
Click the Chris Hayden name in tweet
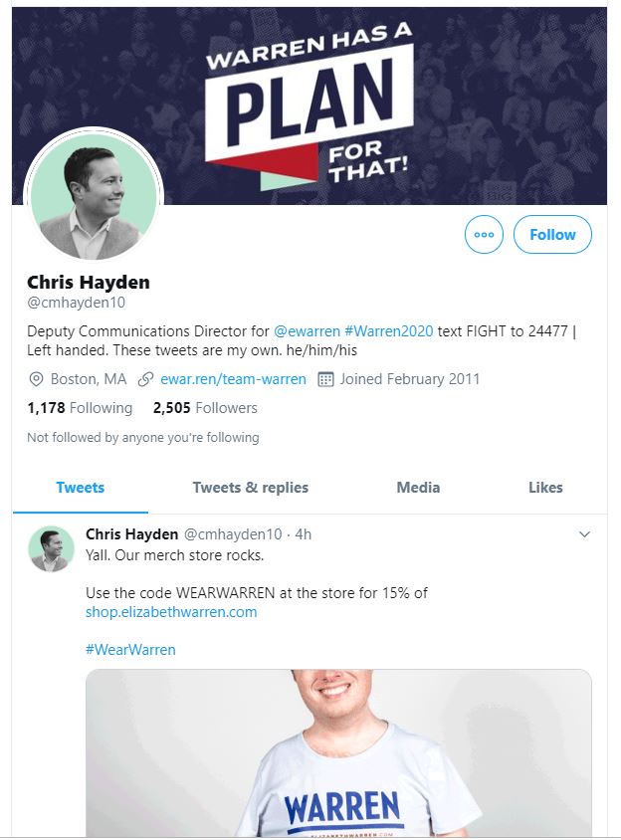[x=132, y=534]
